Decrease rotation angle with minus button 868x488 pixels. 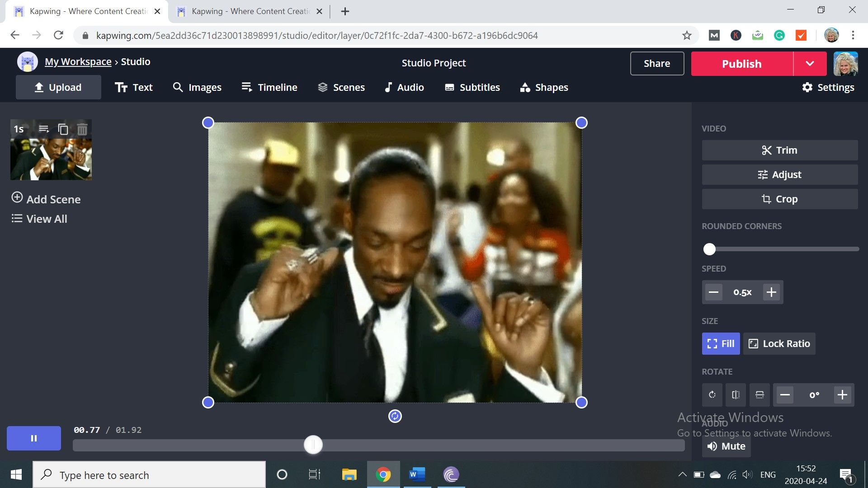785,395
